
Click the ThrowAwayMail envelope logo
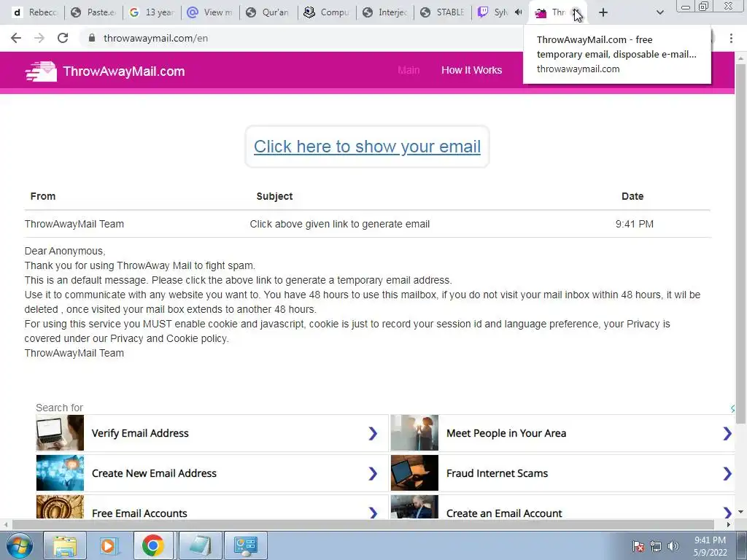click(41, 71)
